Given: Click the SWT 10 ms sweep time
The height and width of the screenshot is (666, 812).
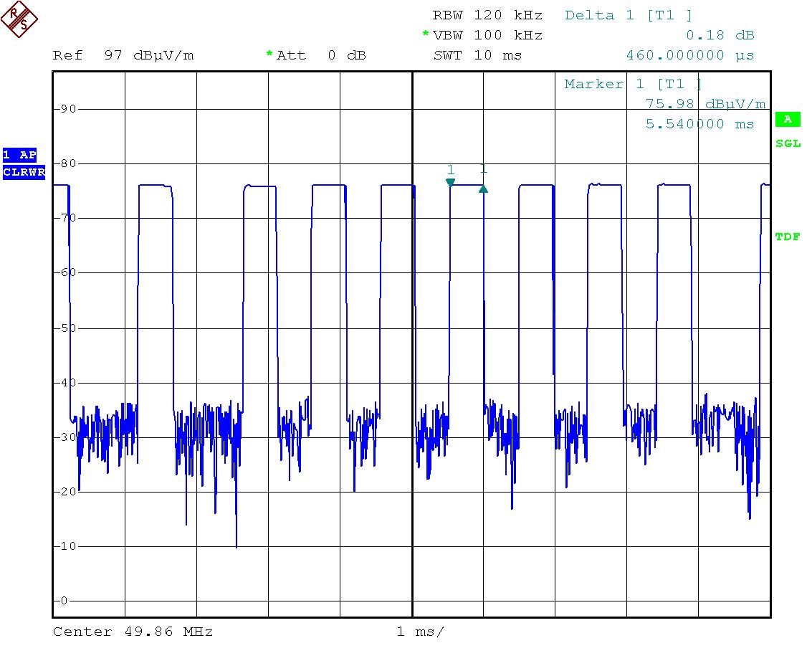Looking at the screenshot, I should click(x=477, y=55).
